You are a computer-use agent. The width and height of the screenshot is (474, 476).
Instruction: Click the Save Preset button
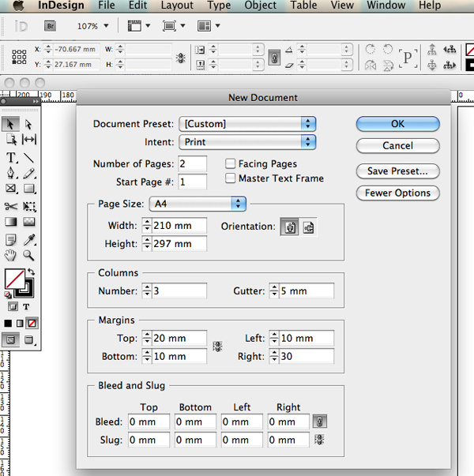click(397, 171)
